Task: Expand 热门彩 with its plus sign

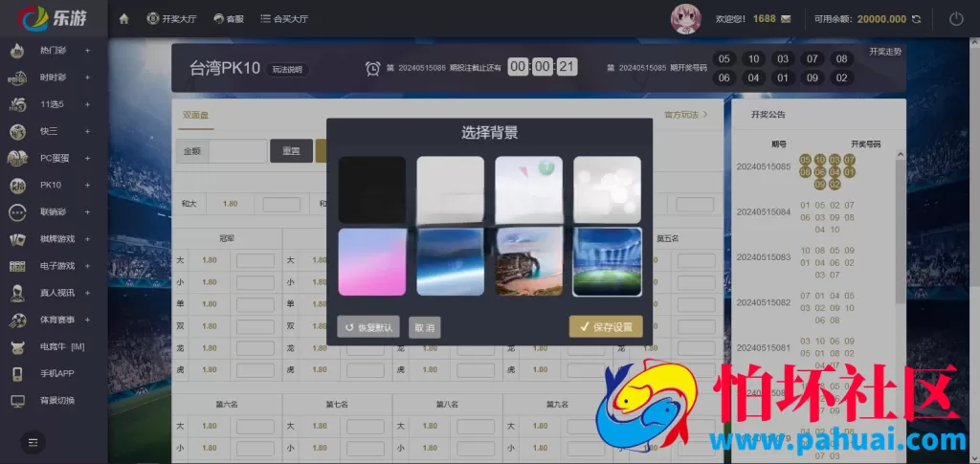Action: (87, 51)
